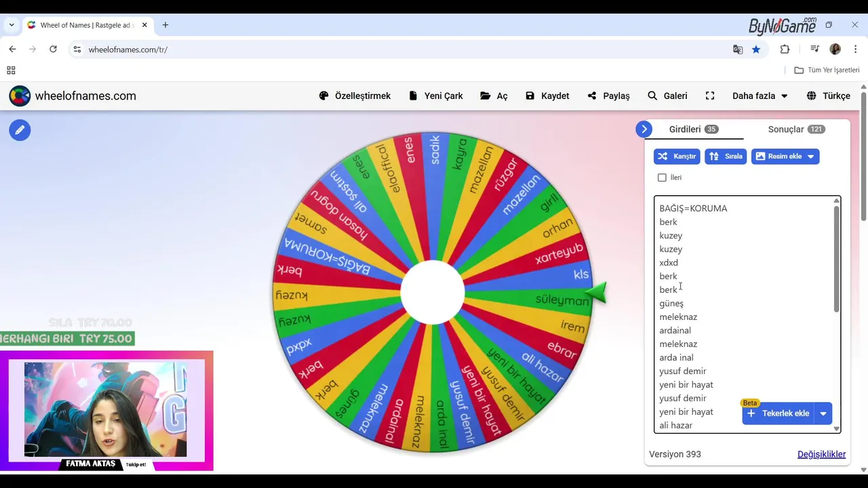This screenshot has height=488, width=868.
Task: Open a new browser tab
Action: tap(165, 25)
